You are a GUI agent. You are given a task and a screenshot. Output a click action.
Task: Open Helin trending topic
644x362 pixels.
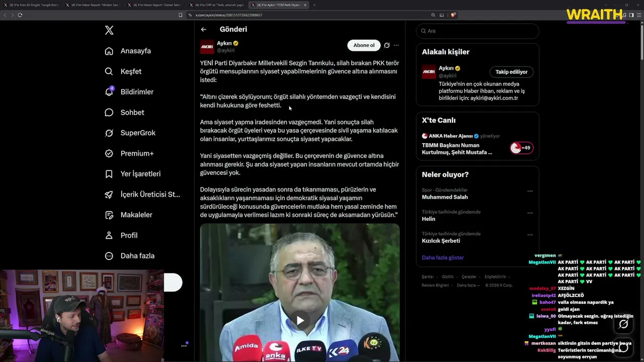coord(429,219)
